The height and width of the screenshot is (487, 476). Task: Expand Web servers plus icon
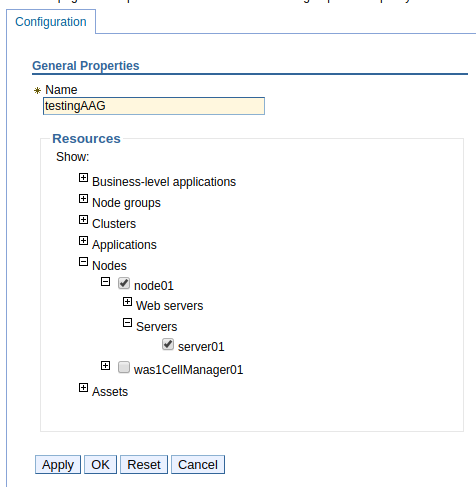[127, 302]
